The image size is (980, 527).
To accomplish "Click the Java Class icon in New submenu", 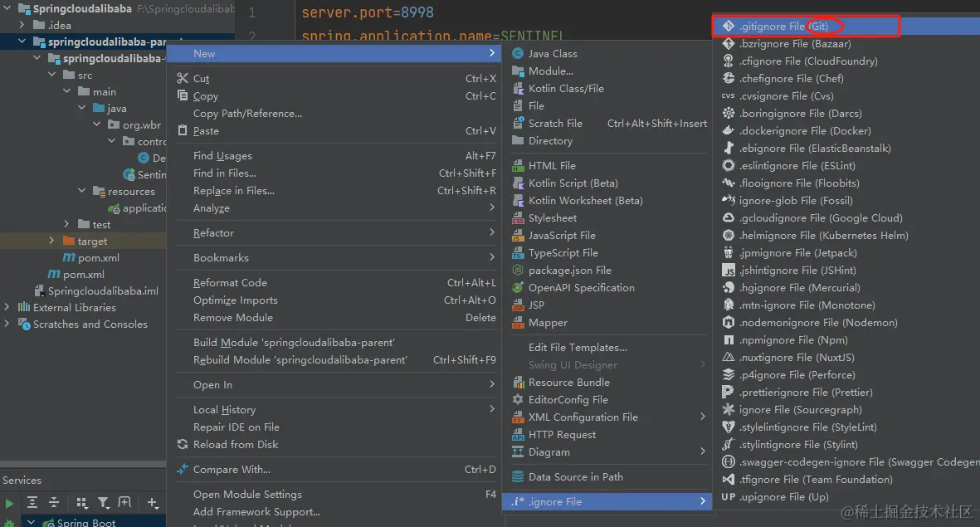I will tap(518, 54).
